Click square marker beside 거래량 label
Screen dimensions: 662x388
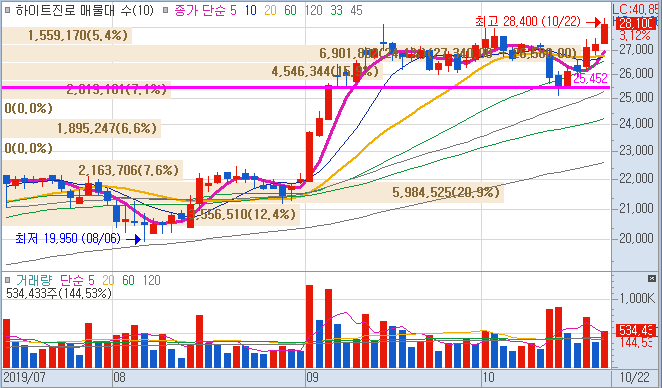(x=7, y=280)
